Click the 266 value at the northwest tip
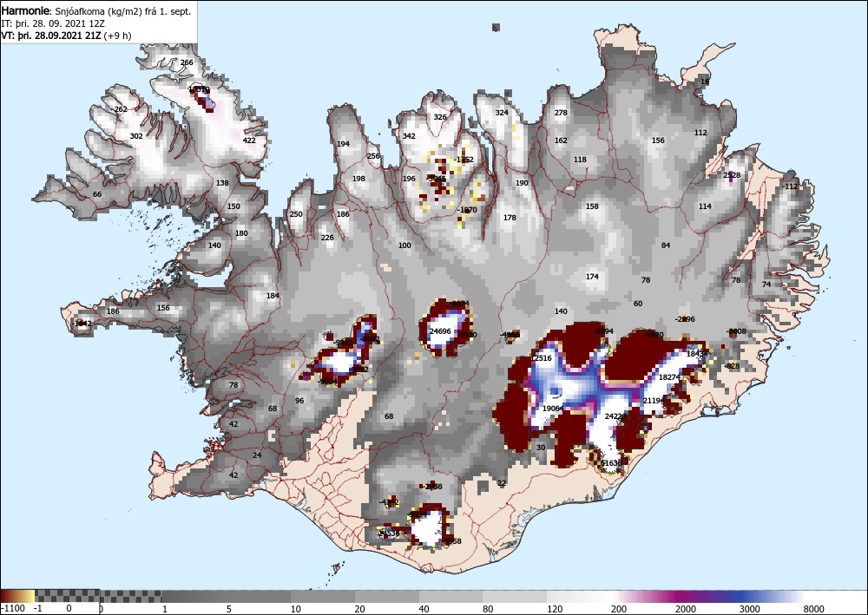Viewport: 868px width, 615px height. [x=187, y=62]
